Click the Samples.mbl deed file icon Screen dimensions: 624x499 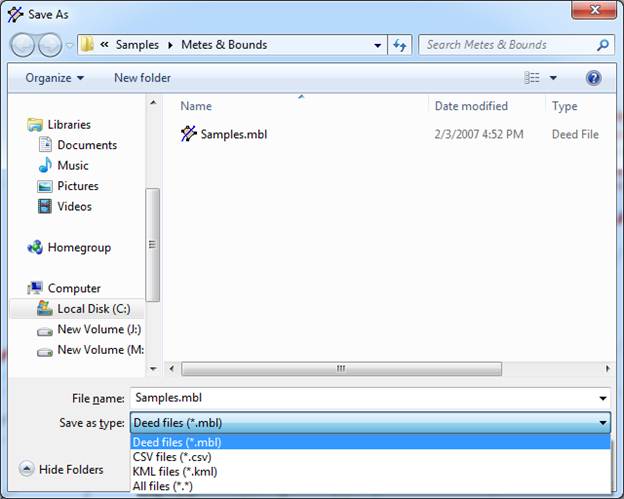pos(189,134)
